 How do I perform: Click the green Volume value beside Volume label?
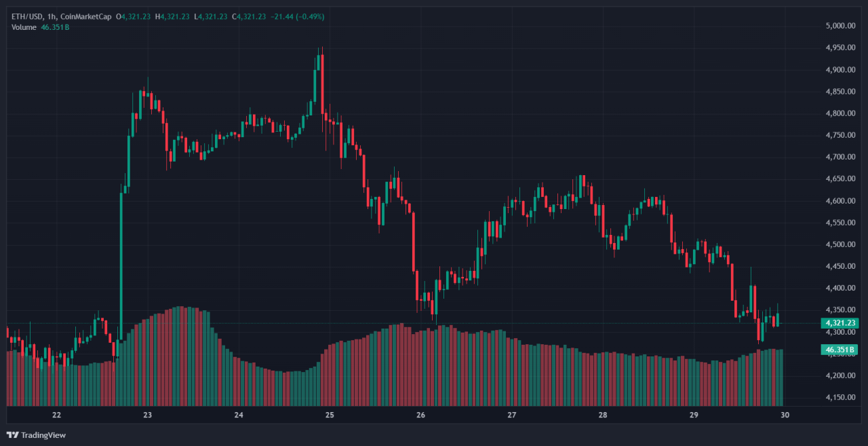click(55, 26)
